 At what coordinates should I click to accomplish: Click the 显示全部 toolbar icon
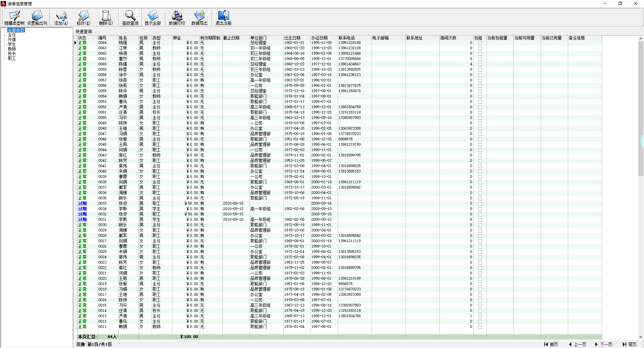tap(153, 18)
